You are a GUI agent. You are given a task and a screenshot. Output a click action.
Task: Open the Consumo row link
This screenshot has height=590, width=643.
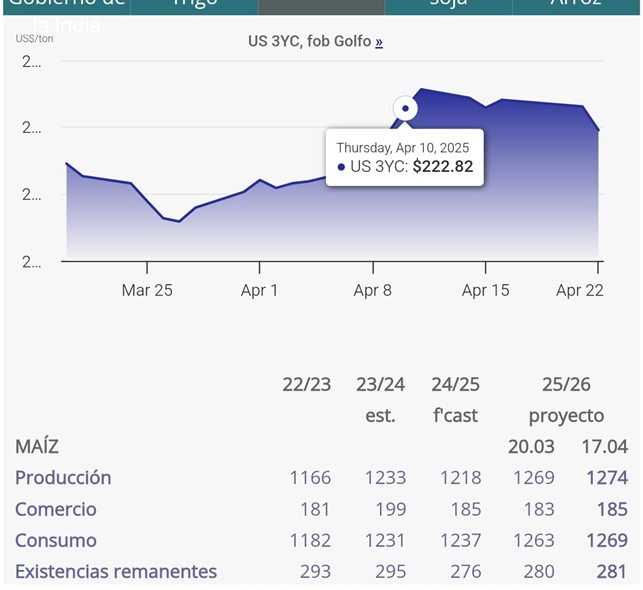tap(56, 540)
